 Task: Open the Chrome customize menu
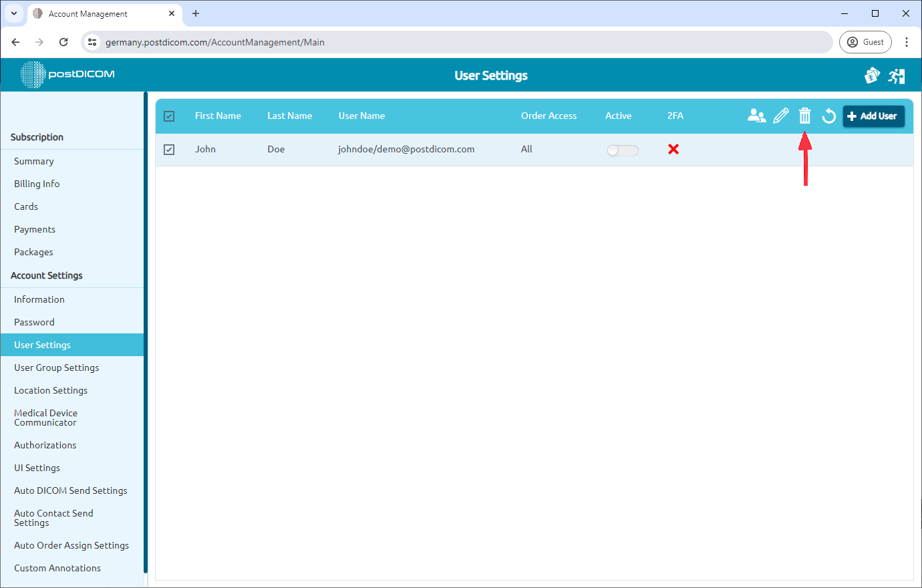pos(907,41)
